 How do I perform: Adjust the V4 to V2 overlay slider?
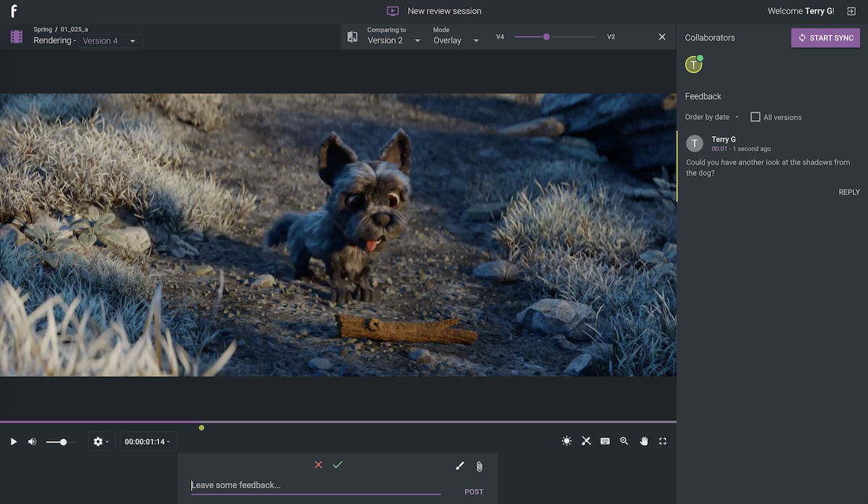coord(556,37)
